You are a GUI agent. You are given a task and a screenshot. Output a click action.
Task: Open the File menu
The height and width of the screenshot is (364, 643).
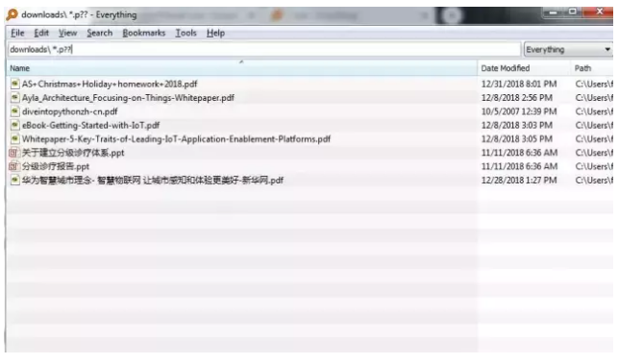click(x=17, y=33)
